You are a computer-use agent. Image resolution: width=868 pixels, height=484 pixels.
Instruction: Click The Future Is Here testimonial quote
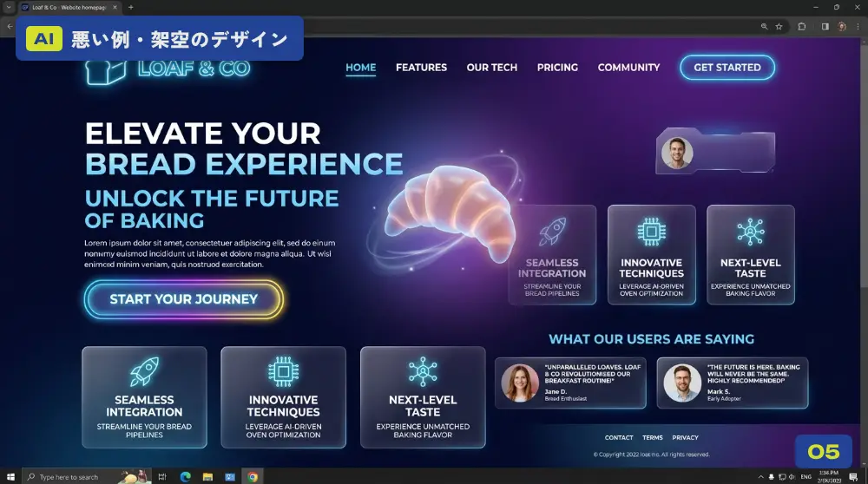click(753, 374)
